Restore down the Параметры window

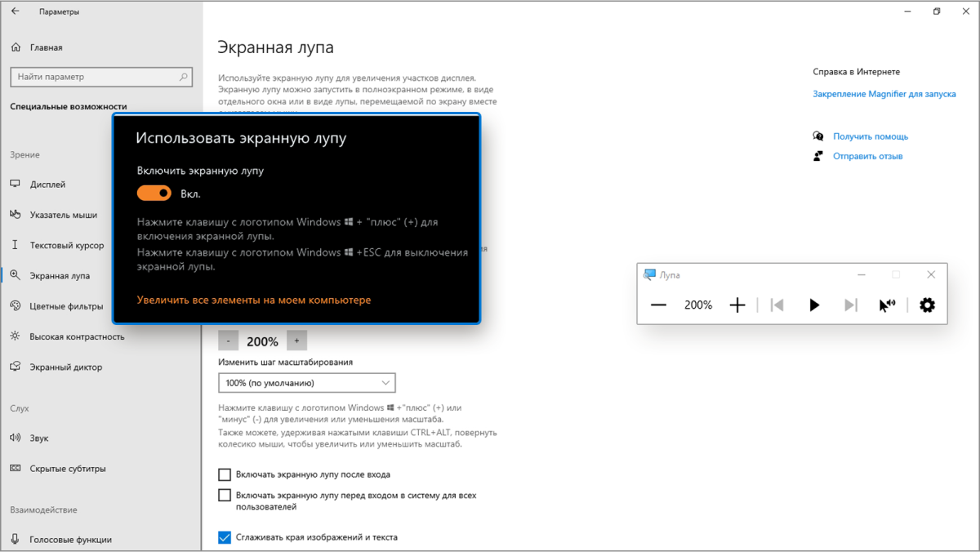coord(937,11)
